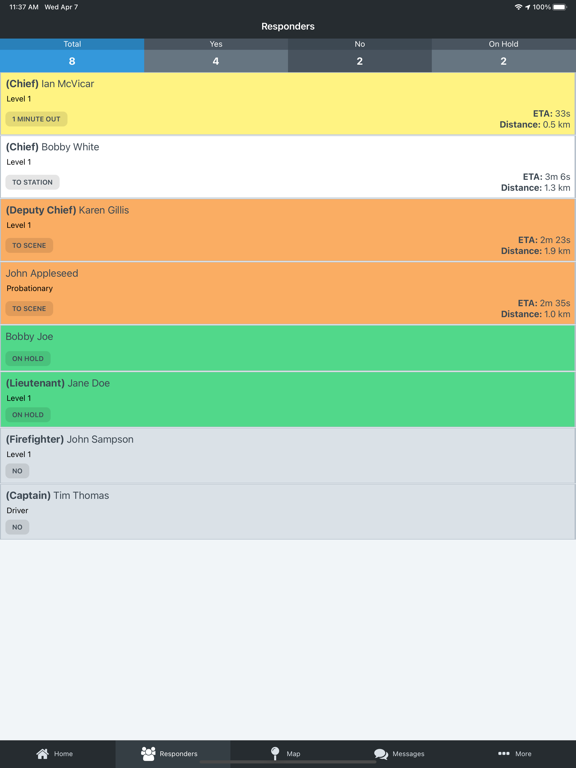
Task: Open responder (Lieutenant) Jane Doe
Action: 288,399
